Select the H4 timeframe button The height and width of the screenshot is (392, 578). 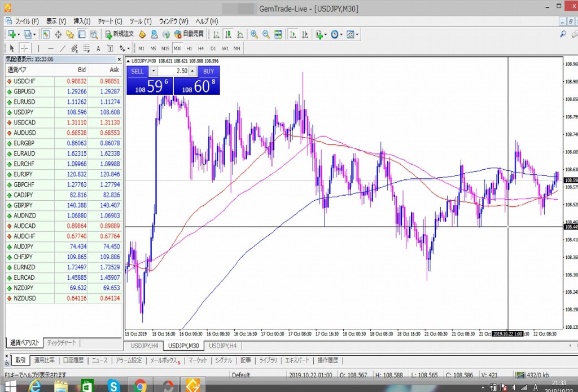[x=201, y=49]
